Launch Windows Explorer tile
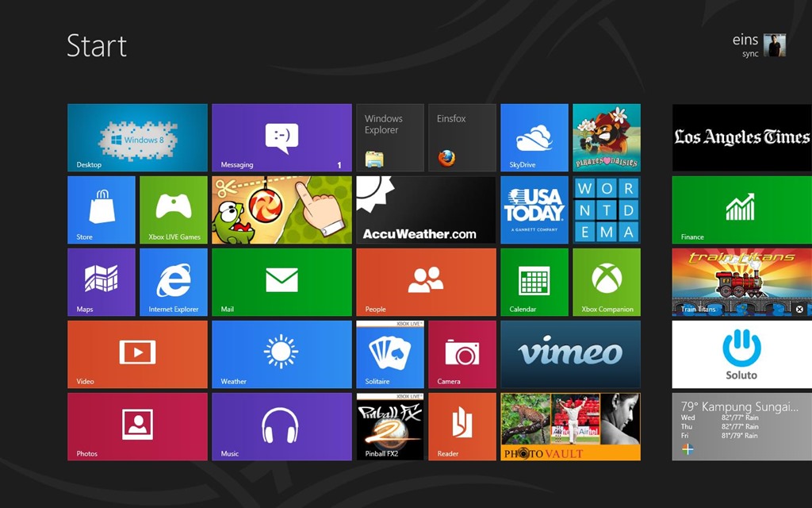The width and height of the screenshot is (812, 508). tap(390, 137)
